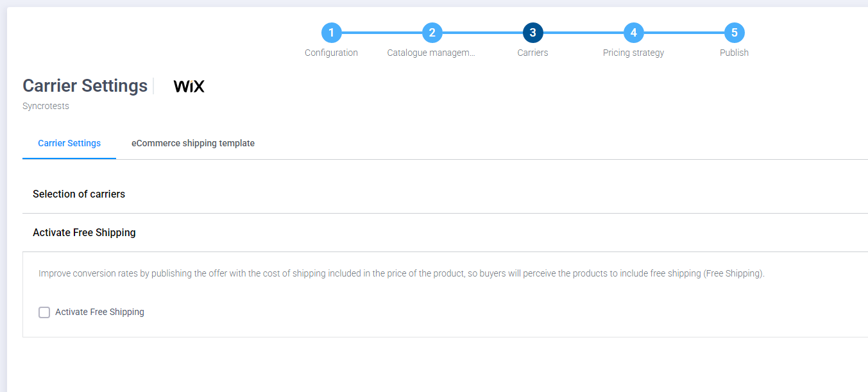Enable the Activate Free Shipping checkbox

tap(44, 312)
